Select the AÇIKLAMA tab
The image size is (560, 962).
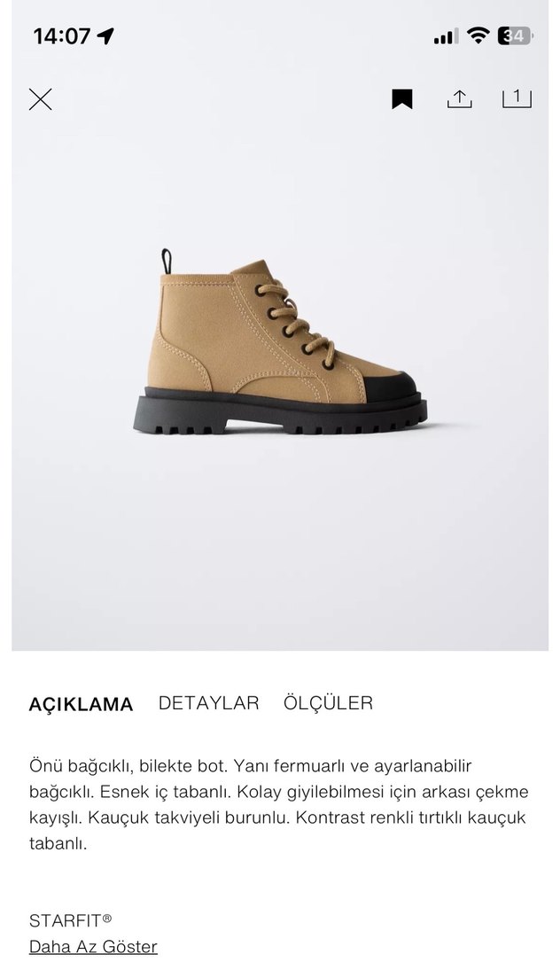click(x=81, y=704)
